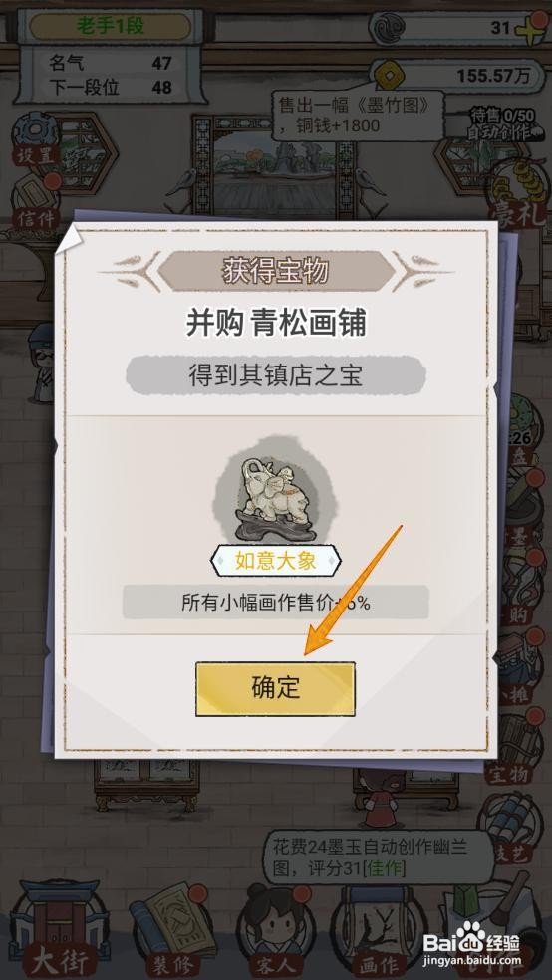Tap the 如意大象 name label

coord(276,561)
